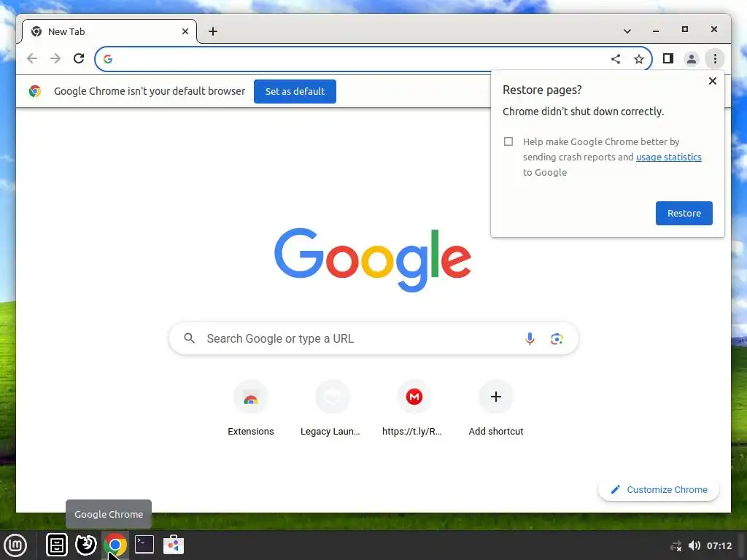747x560 pixels.
Task: Dismiss the Restore pages popup
Action: coord(712,81)
